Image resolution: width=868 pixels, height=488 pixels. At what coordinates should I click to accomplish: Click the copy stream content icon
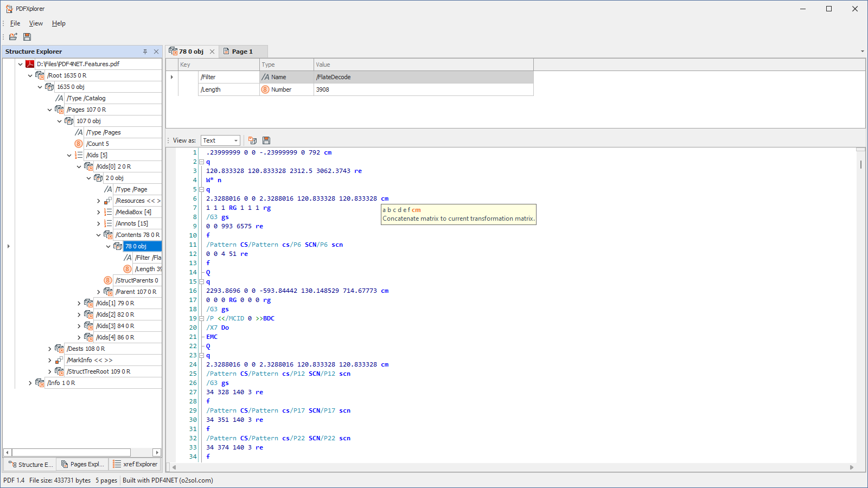(253, 140)
